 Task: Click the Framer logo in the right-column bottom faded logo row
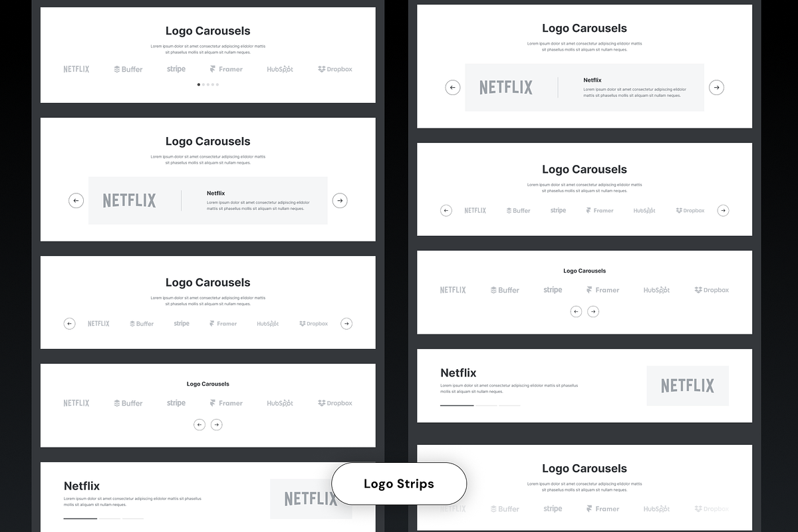click(x=602, y=509)
